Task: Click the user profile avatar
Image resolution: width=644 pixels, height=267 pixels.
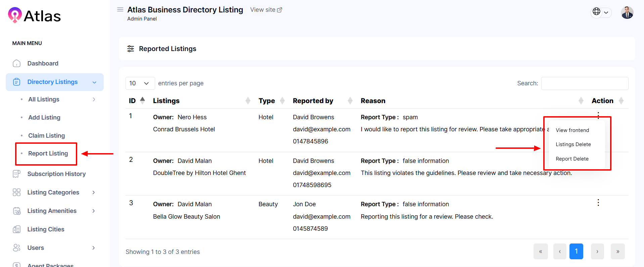Action: (627, 13)
